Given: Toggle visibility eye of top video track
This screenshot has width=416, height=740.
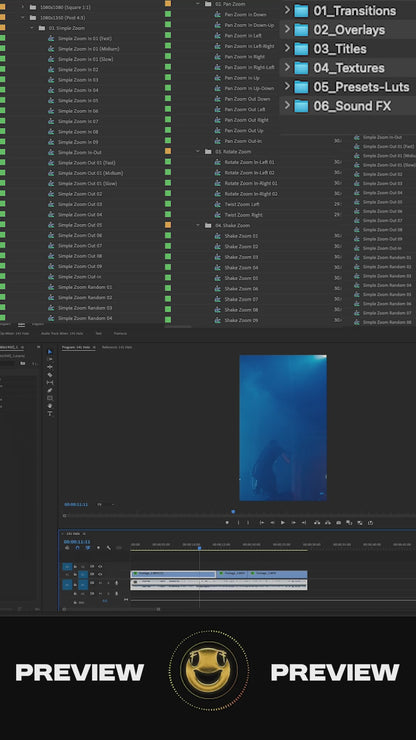Looking at the screenshot, I should pos(100,566).
